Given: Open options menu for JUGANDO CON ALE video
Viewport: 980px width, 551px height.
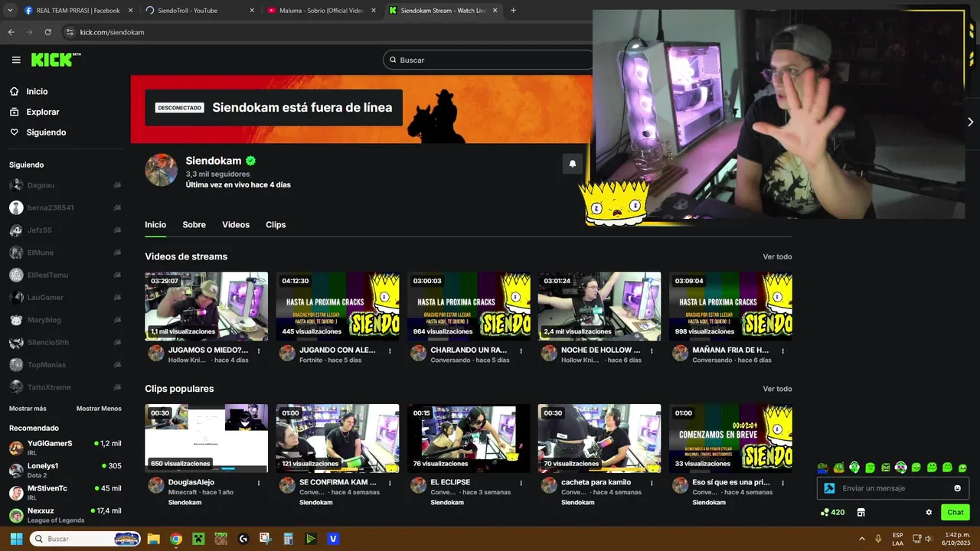Looking at the screenshot, I should coord(390,351).
